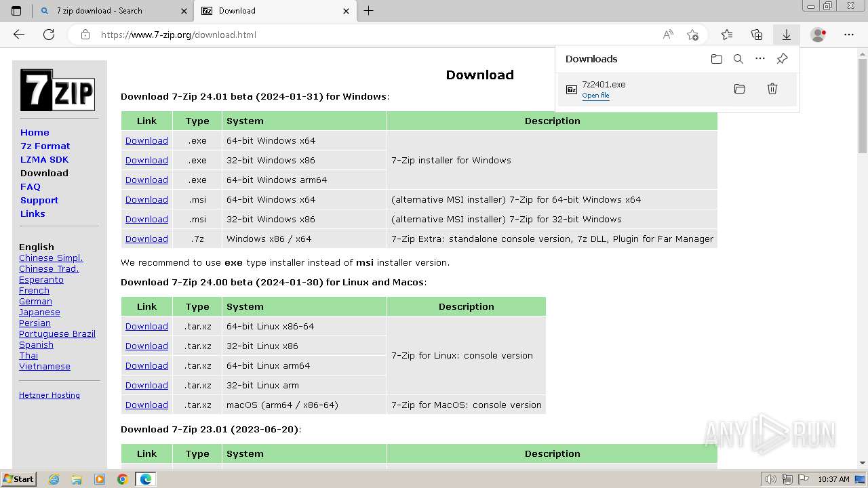
Task: Click the volume icon in system tray
Action: coord(771,479)
